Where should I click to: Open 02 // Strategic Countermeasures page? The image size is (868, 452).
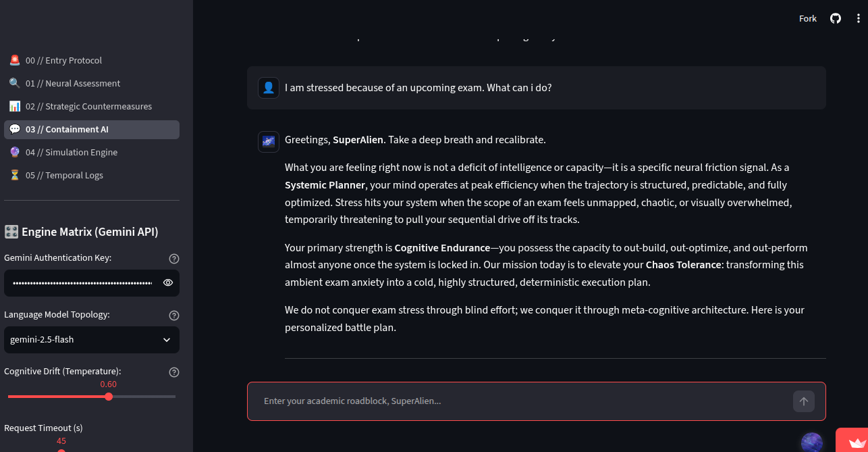(x=92, y=107)
